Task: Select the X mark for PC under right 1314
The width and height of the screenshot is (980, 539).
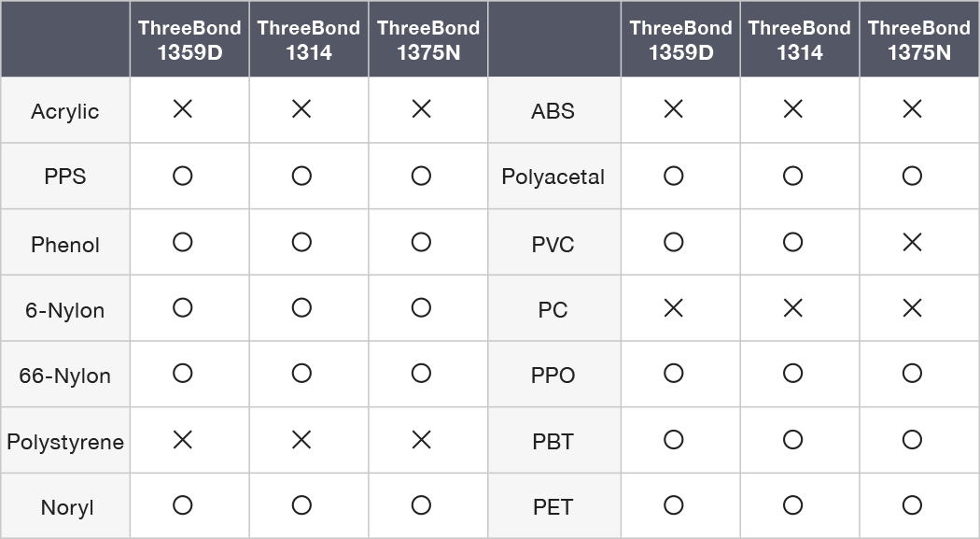Action: tap(793, 307)
